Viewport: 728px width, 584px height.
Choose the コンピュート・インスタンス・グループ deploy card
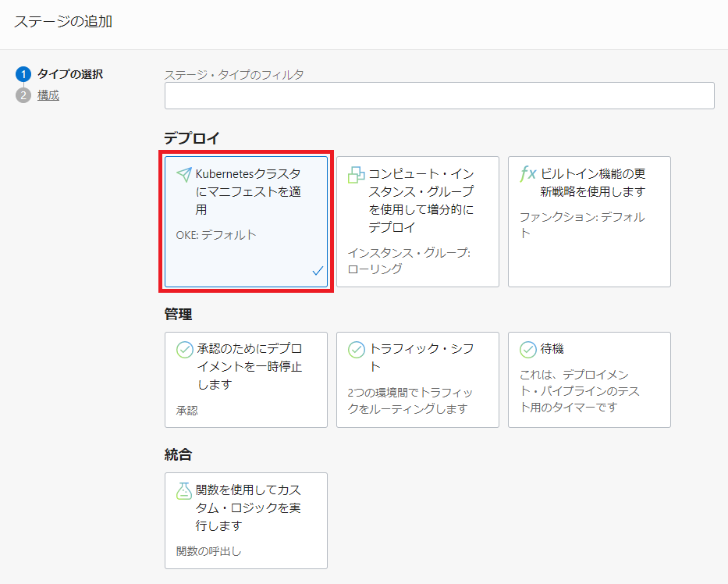(x=417, y=222)
